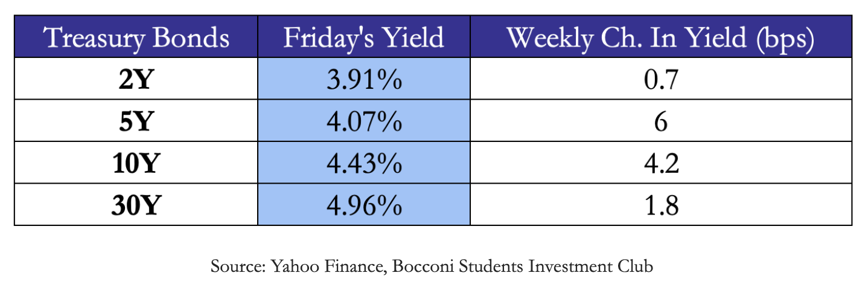Select the 4.2 weekly change cell

(x=660, y=164)
